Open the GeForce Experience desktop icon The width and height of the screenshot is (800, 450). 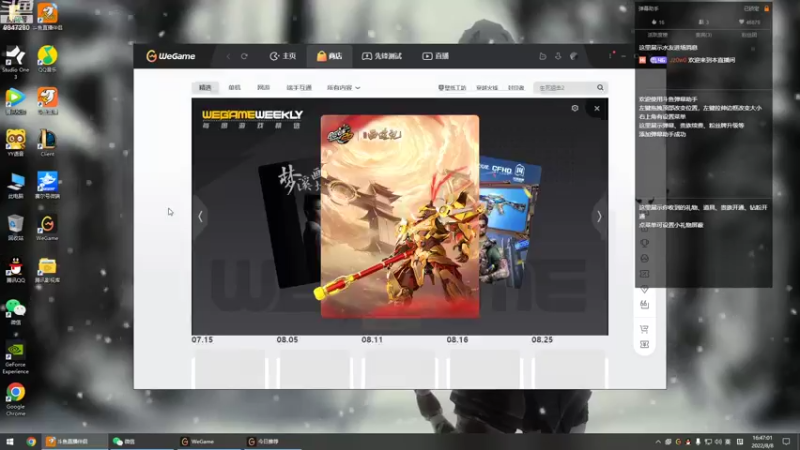[x=15, y=358]
